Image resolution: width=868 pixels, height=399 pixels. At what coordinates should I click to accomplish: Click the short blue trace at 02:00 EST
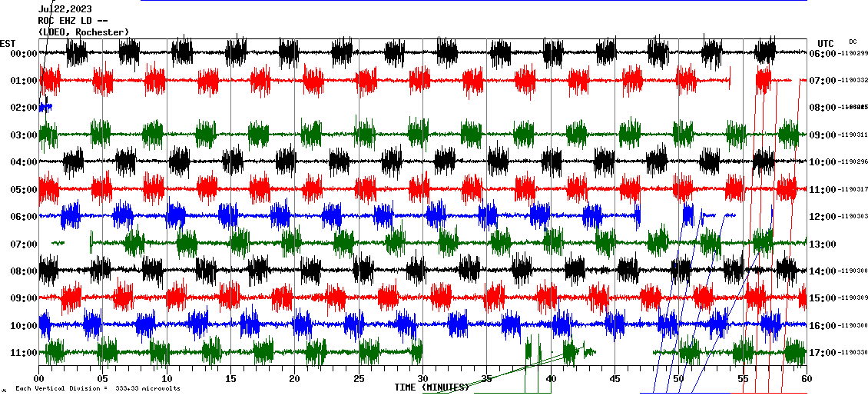point(45,108)
